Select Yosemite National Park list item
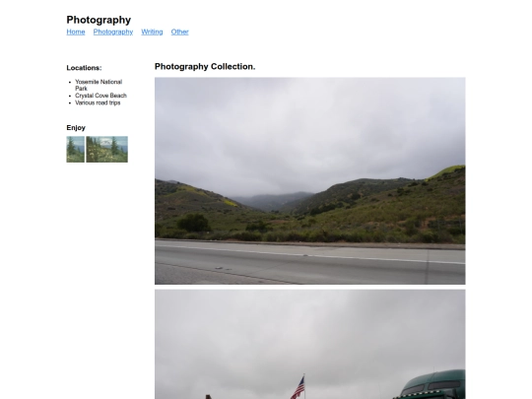Image resolution: width=532 pixels, height=399 pixels. 99,85
